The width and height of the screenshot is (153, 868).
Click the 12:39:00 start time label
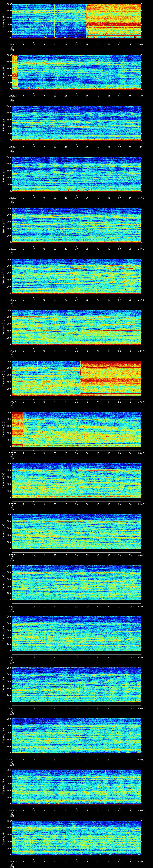(x=12, y=555)
